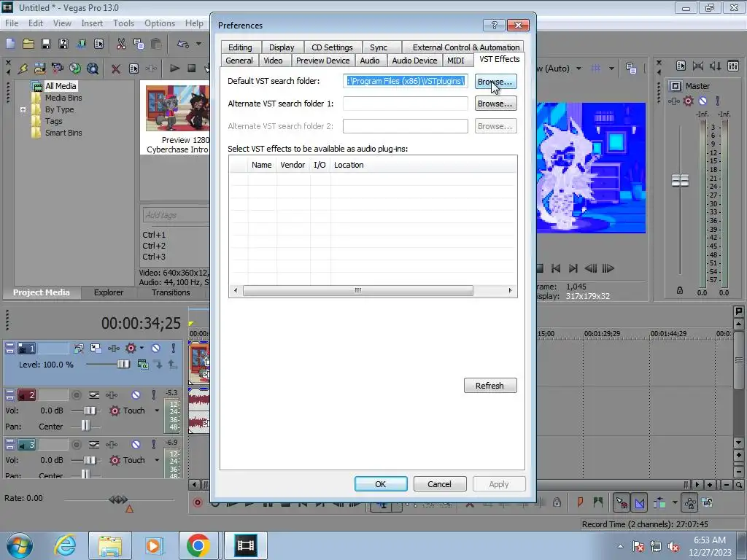
Task: Mute audio track 2
Action: tap(136, 394)
